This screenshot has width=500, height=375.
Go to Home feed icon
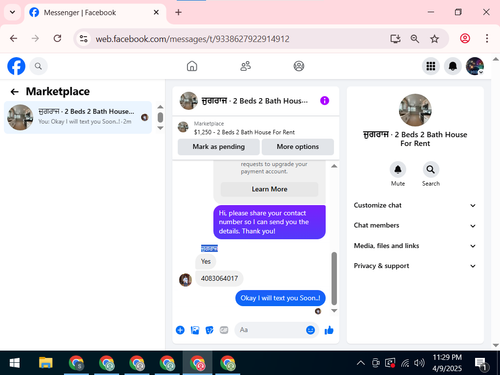click(192, 66)
